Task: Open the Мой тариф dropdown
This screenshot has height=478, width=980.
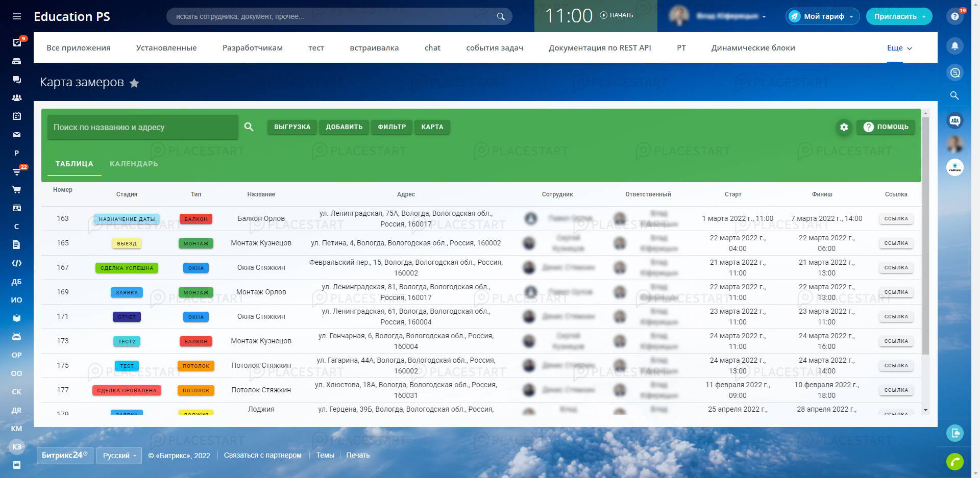Action: click(x=822, y=16)
